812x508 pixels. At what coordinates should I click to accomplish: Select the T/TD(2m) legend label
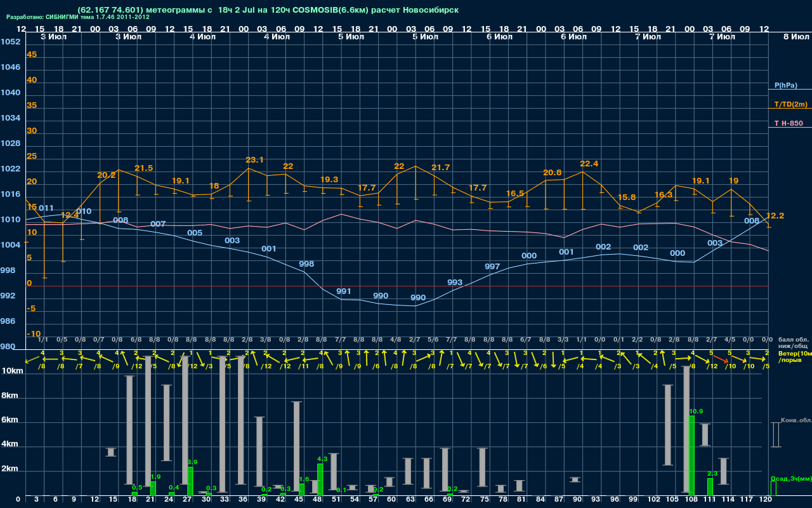point(790,104)
